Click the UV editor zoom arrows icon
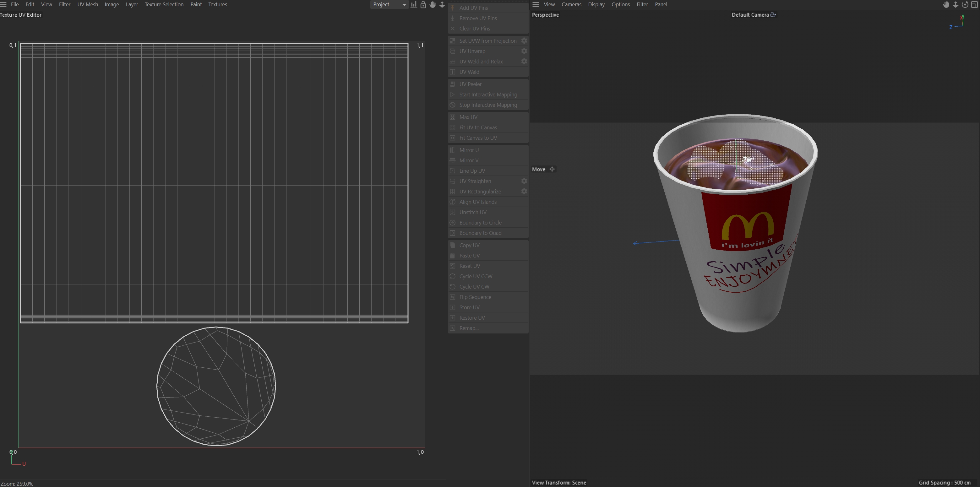980x487 pixels. click(442, 5)
